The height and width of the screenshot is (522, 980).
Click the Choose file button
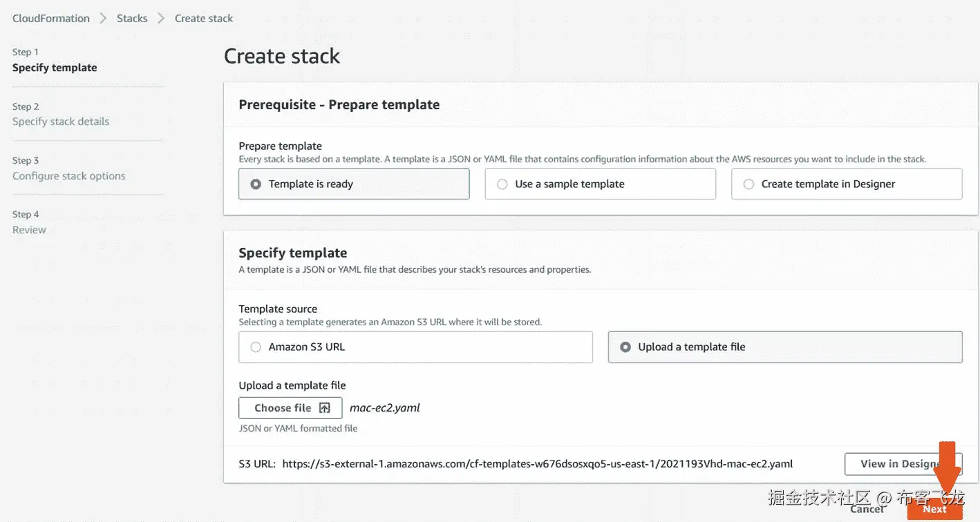coord(290,408)
